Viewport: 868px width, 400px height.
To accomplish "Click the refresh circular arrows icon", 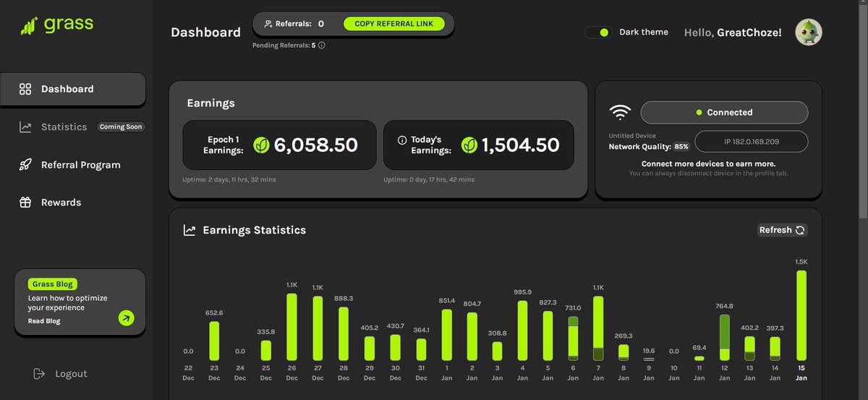I will tap(800, 230).
